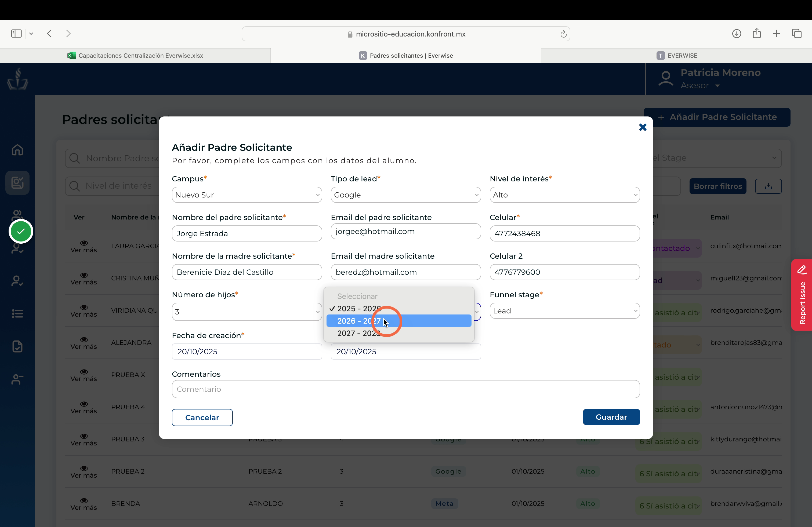Go back with Safari back arrow
Viewport: 812px width, 527px height.
pos(49,33)
